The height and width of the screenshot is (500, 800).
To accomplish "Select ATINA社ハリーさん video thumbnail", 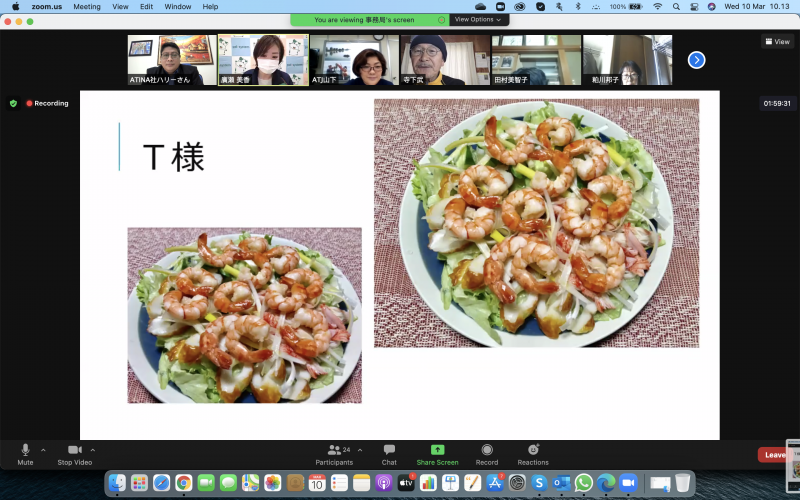I will point(172,60).
